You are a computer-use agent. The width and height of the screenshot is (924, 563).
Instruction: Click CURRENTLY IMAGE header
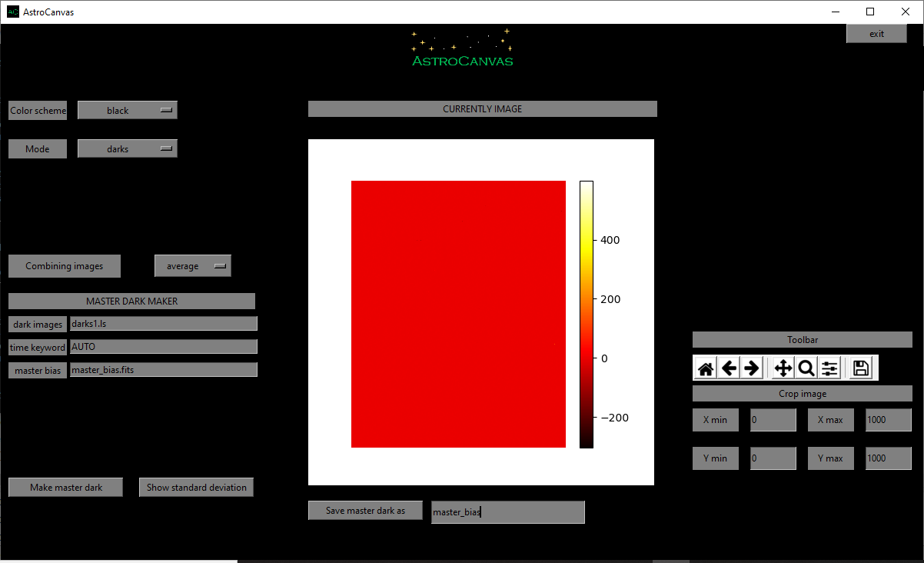(483, 108)
